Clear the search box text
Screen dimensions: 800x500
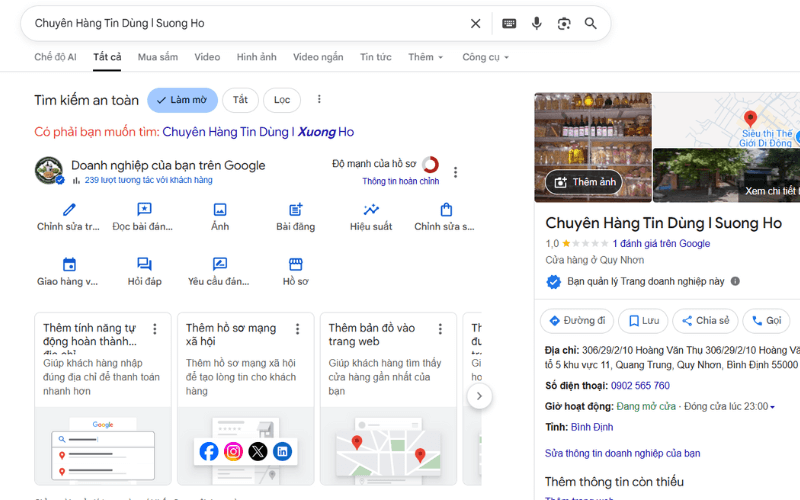(476, 23)
